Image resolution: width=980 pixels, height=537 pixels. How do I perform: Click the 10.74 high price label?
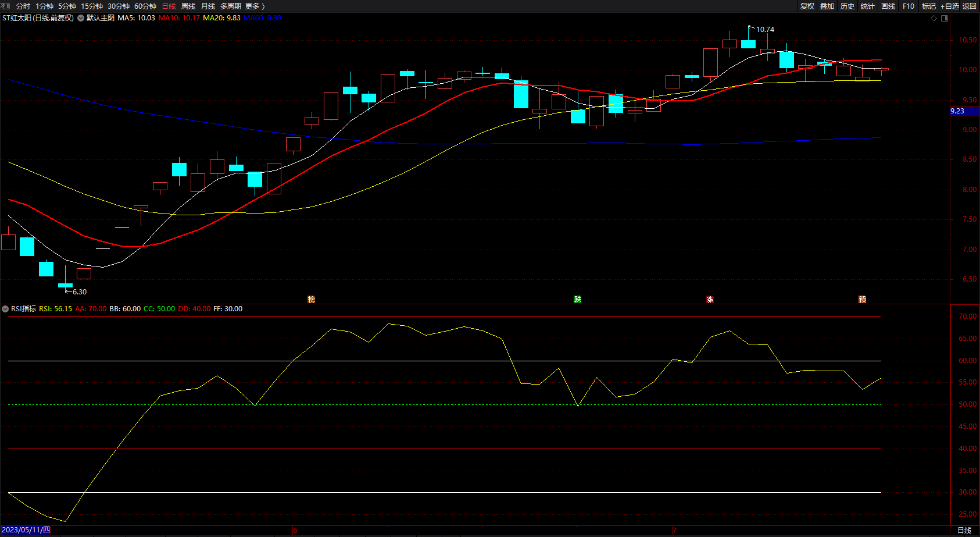765,30
